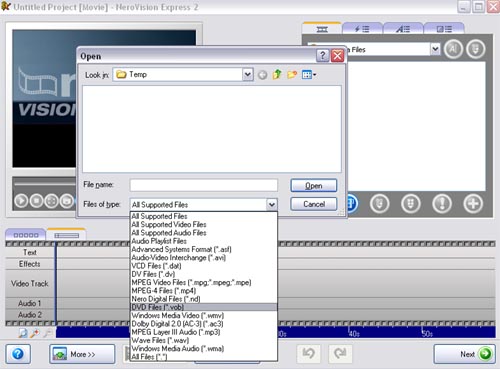Collapse the Files of type dropdown arrow
Screen dimensions: 500x369
[272, 204]
